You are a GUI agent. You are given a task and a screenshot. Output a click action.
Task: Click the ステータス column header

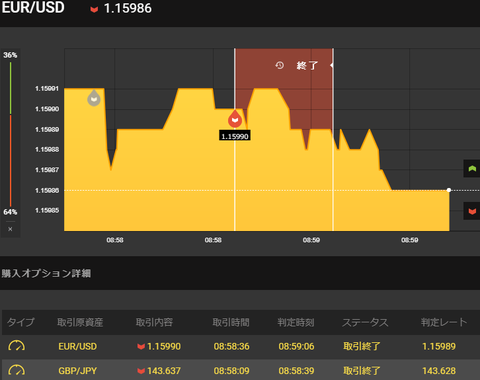pos(365,322)
